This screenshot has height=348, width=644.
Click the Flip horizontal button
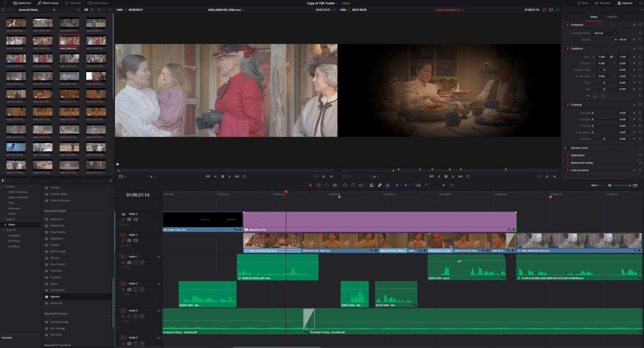click(x=595, y=96)
